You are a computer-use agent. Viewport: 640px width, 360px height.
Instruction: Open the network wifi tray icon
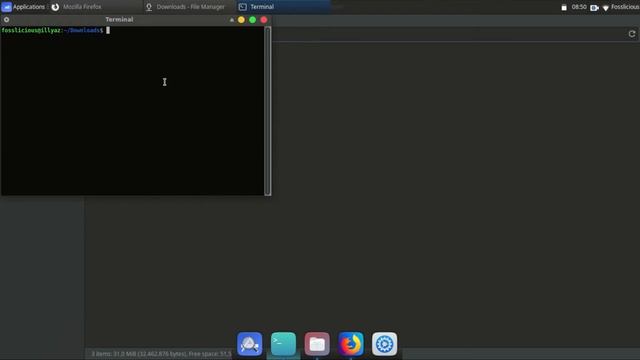606,8
